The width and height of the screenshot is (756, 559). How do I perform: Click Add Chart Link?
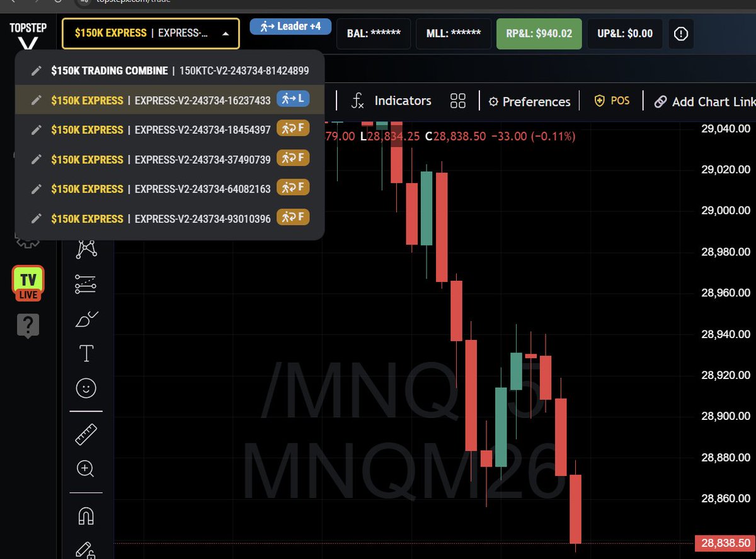point(704,101)
